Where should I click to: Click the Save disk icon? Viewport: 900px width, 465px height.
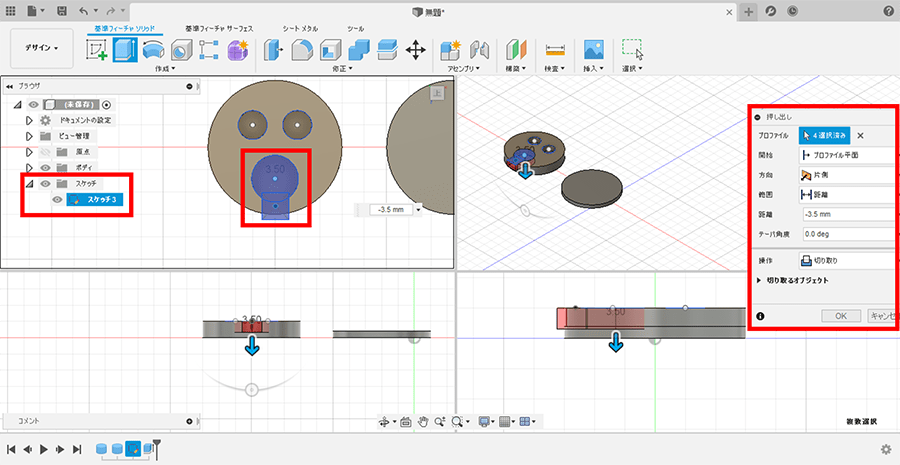[62, 10]
